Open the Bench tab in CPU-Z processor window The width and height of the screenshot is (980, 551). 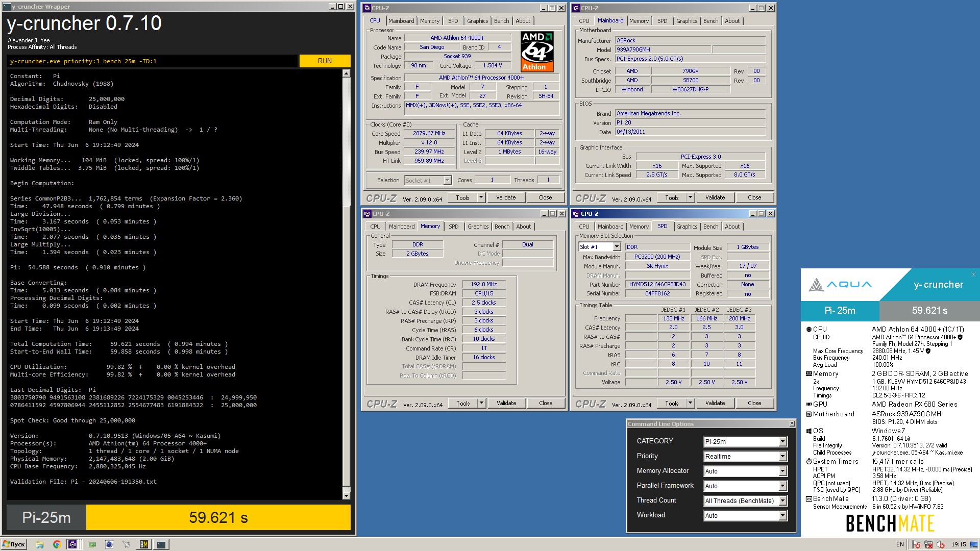click(501, 21)
